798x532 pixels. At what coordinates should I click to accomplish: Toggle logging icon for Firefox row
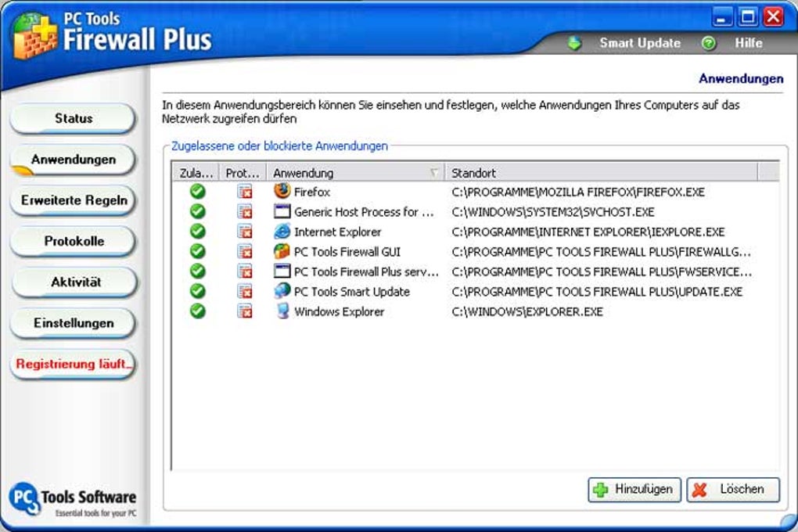coord(245,192)
